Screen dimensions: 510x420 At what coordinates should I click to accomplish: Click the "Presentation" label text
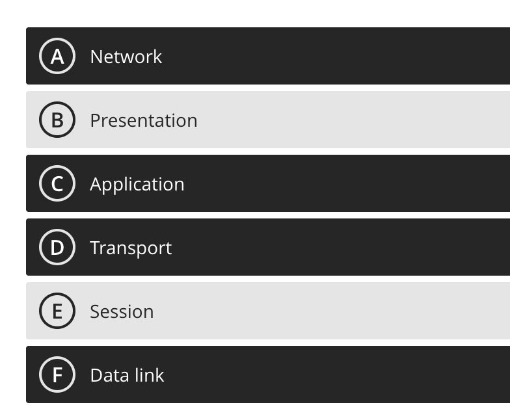click(143, 120)
